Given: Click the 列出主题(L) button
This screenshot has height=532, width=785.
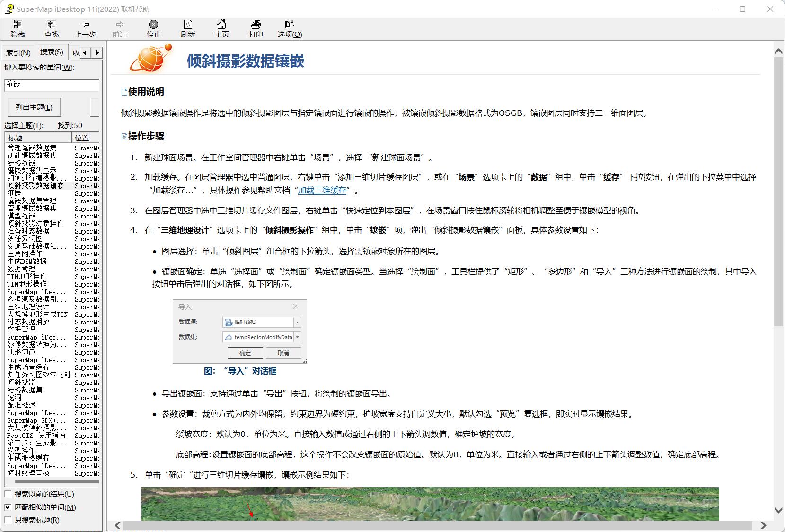Looking at the screenshot, I should click(x=34, y=107).
